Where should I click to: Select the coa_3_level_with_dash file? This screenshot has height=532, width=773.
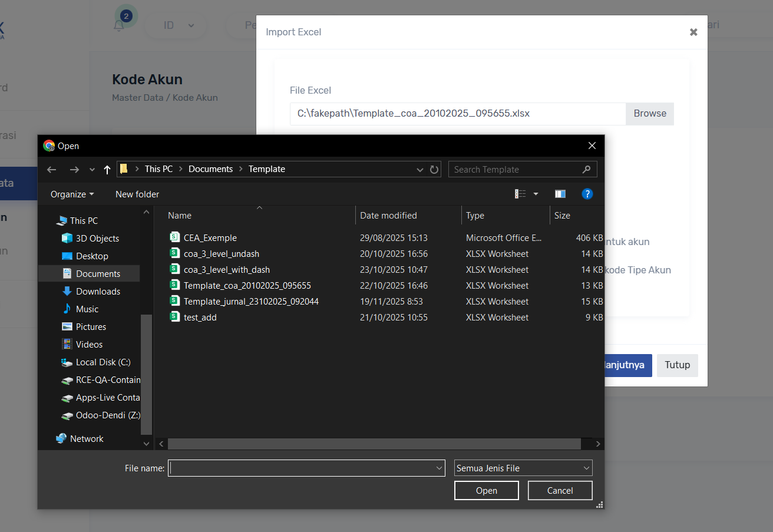coord(226,270)
